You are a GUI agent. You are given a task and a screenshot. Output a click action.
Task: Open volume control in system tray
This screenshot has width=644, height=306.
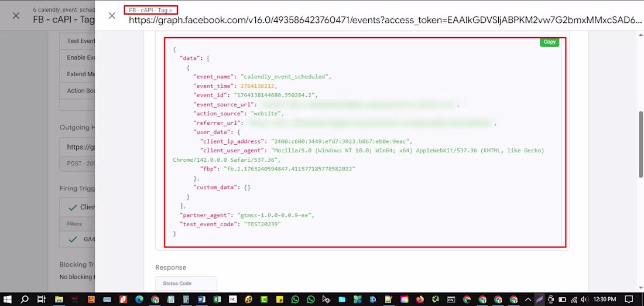584,300
